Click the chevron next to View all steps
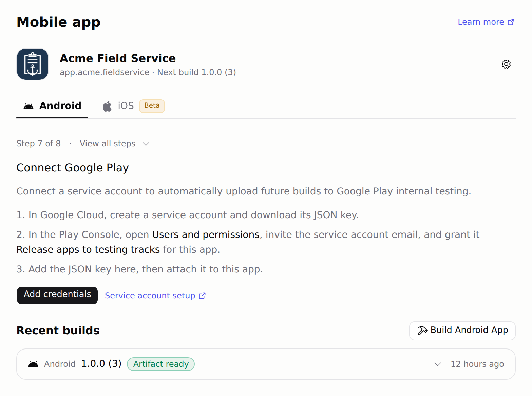532x396 pixels. [146, 144]
